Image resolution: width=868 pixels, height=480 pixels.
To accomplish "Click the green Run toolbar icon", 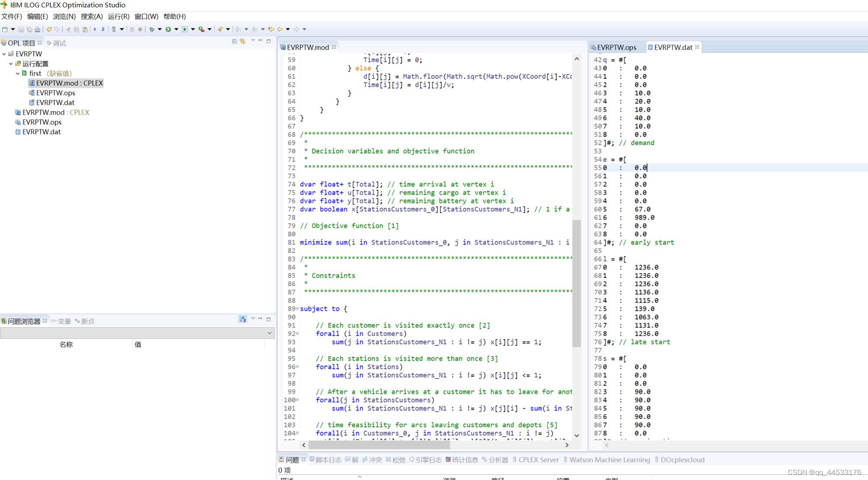I will click(168, 29).
